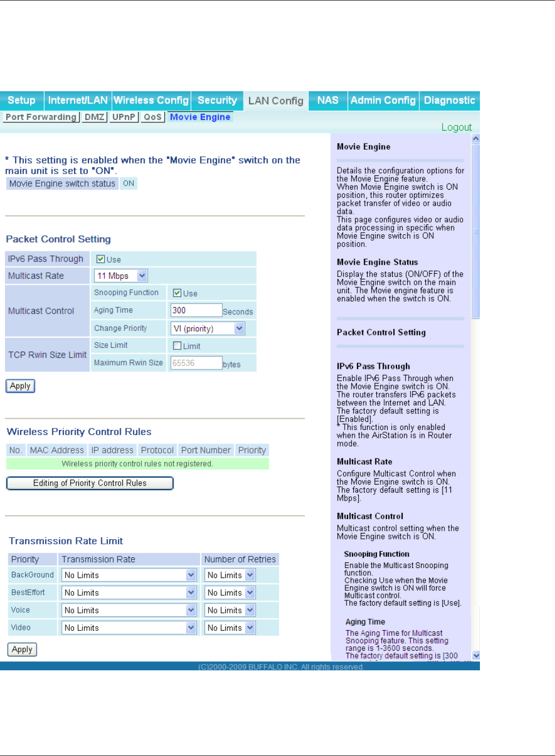555x756 pixels.
Task: Click the IP address column header
Action: 112,451
